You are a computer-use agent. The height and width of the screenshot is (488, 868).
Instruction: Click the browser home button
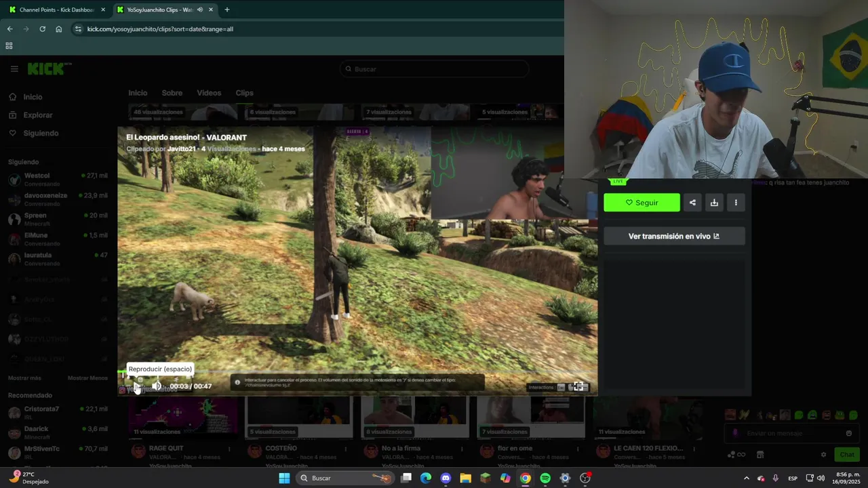[x=58, y=29]
